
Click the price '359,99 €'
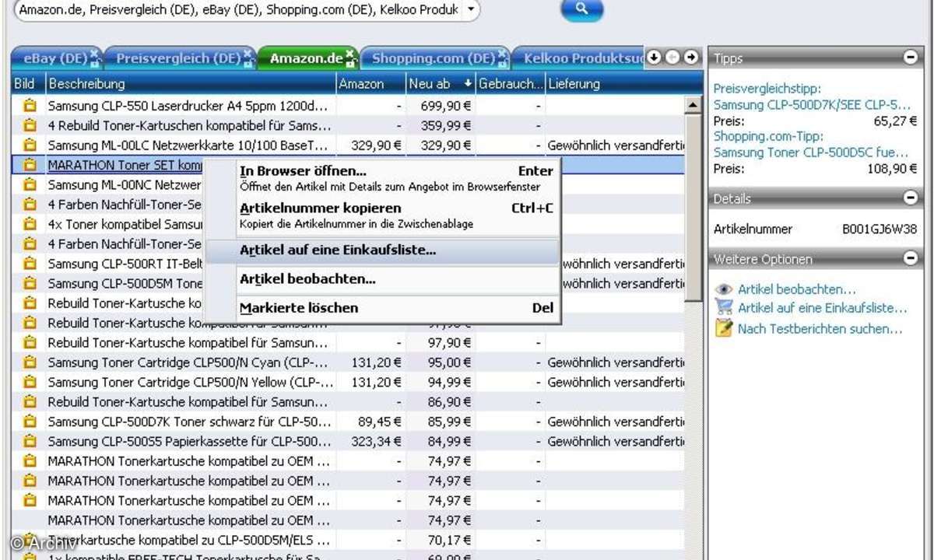pos(445,125)
